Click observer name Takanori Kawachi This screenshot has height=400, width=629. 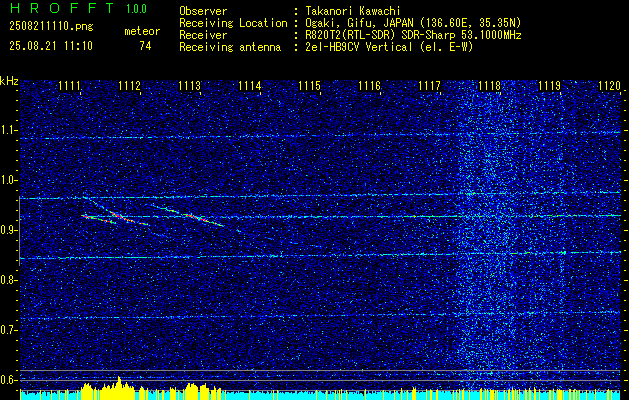(352, 11)
